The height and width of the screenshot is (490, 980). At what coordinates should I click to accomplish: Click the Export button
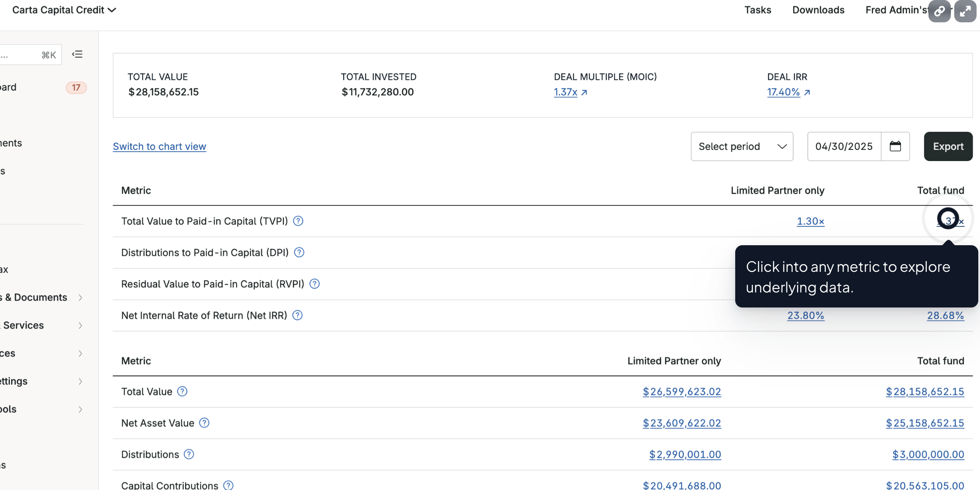[948, 146]
